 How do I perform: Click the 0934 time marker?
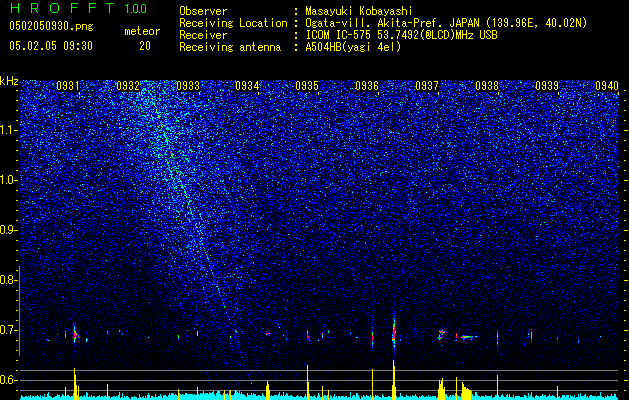pos(247,86)
